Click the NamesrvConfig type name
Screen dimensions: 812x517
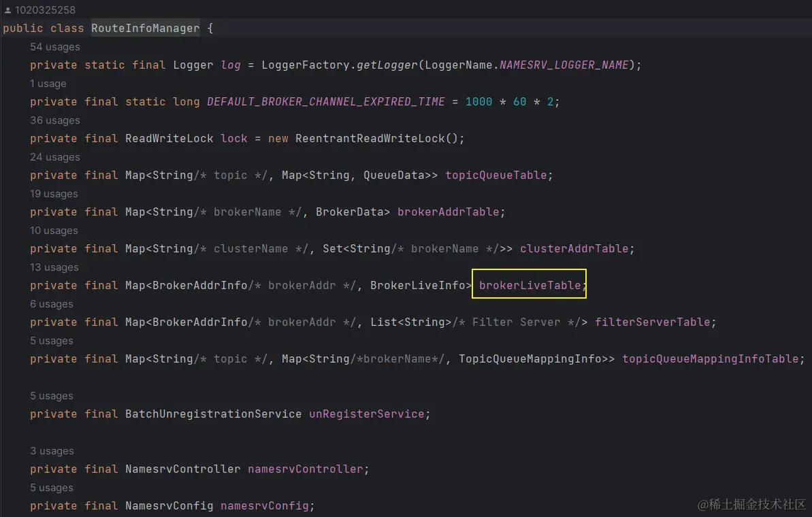tap(169, 506)
